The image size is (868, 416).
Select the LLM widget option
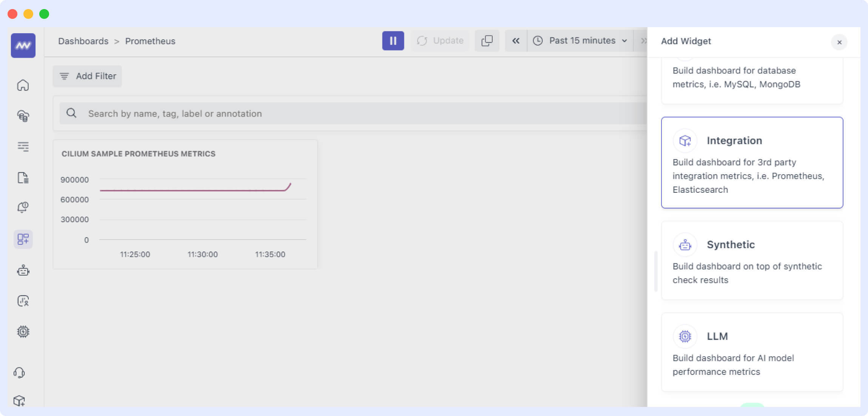click(752, 352)
